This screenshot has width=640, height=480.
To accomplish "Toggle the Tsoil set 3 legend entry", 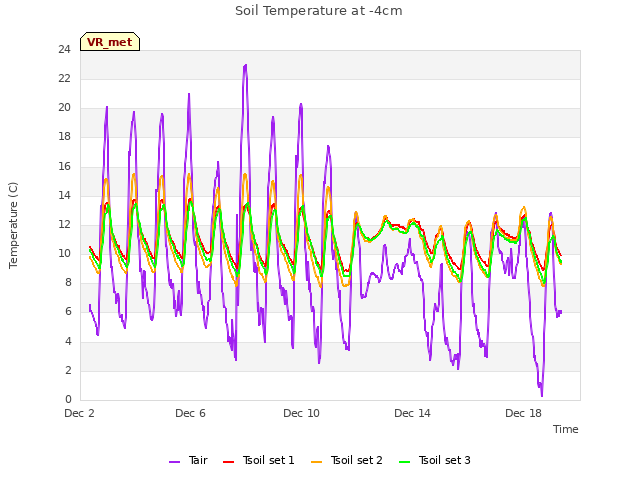I will click(435, 460).
